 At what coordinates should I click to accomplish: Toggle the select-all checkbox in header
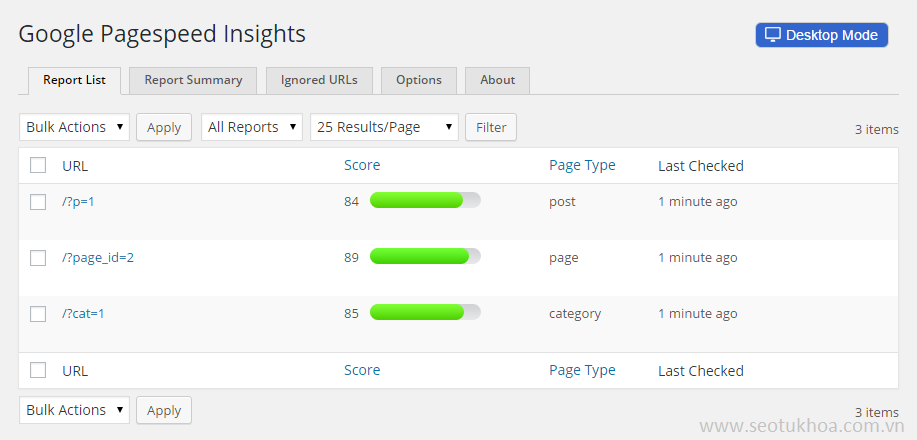pos(38,166)
